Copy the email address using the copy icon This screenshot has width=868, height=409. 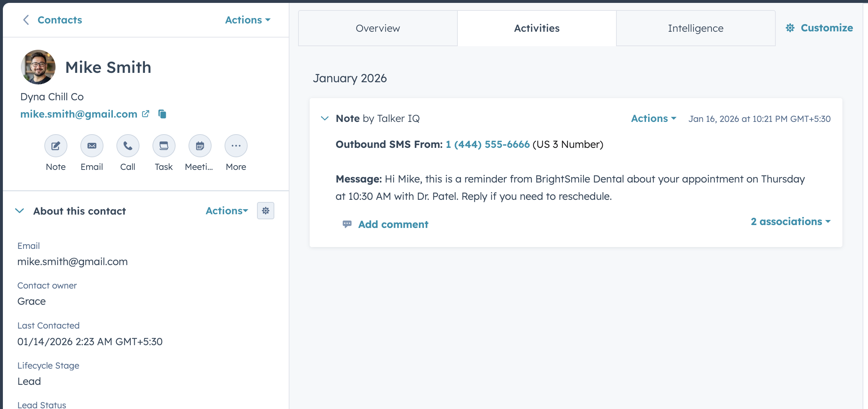163,114
